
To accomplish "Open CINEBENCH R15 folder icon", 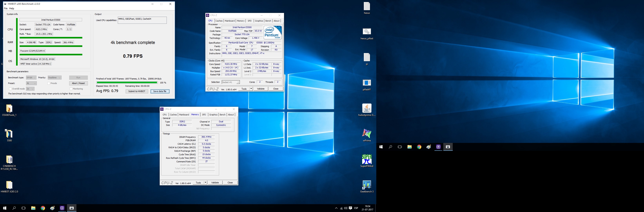I will (x=9, y=163).
